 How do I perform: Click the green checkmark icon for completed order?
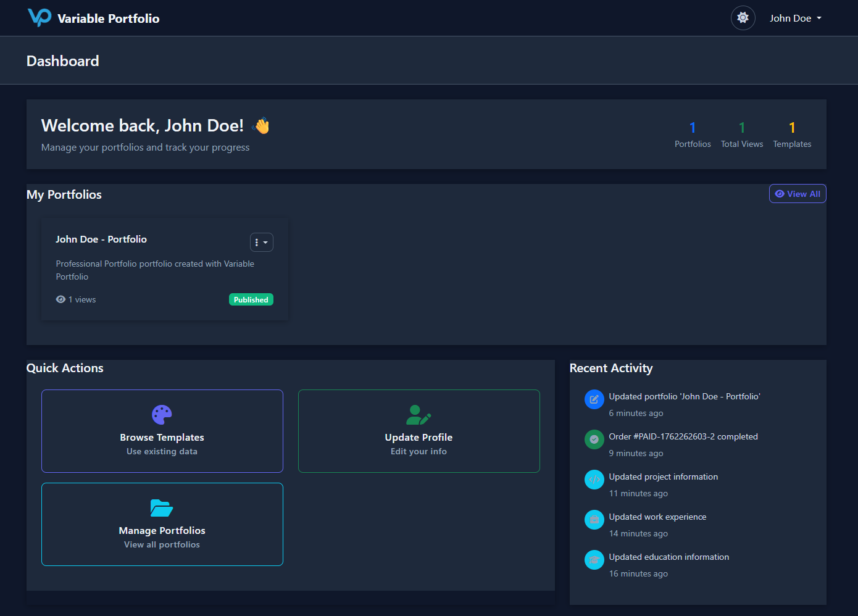[594, 439]
